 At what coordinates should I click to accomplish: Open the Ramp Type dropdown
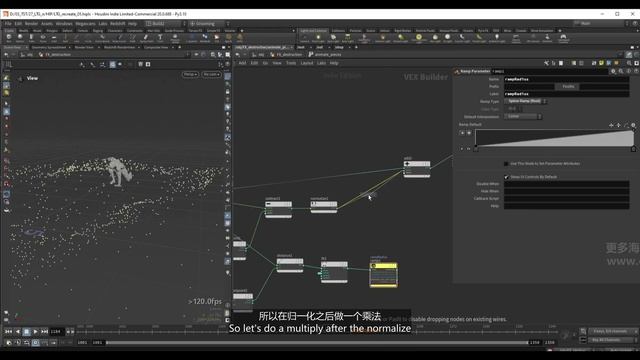(x=525, y=101)
